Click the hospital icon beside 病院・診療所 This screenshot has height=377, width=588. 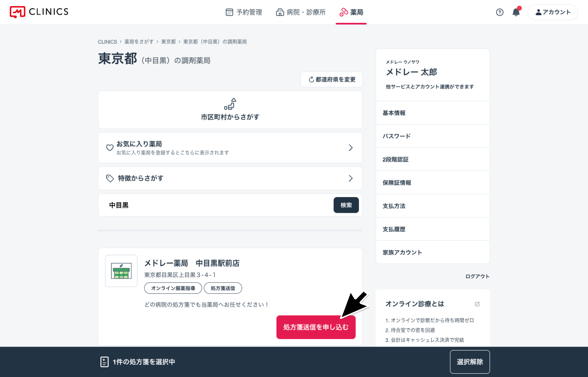tap(280, 12)
